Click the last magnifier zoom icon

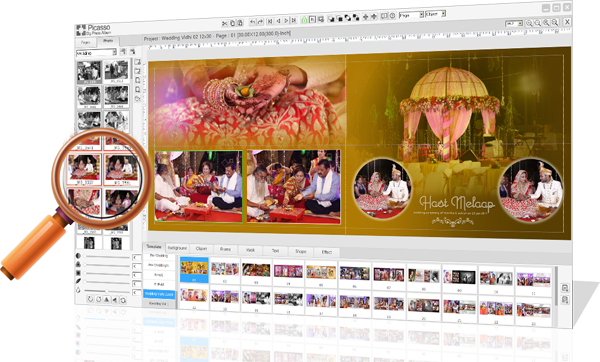click(x=555, y=22)
